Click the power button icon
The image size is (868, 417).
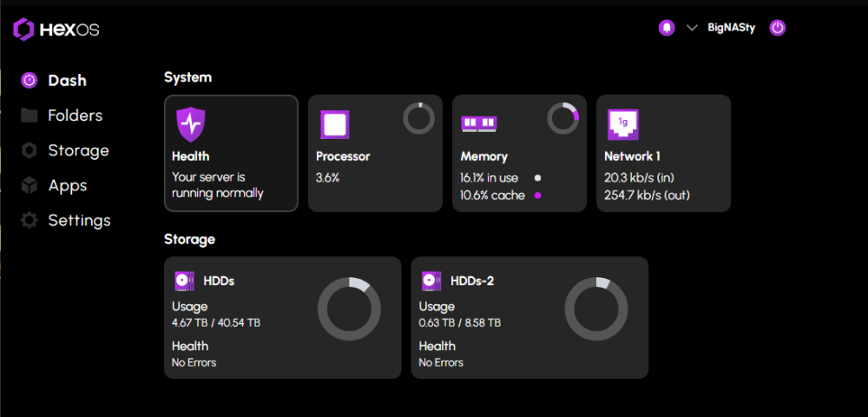pyautogui.click(x=778, y=28)
